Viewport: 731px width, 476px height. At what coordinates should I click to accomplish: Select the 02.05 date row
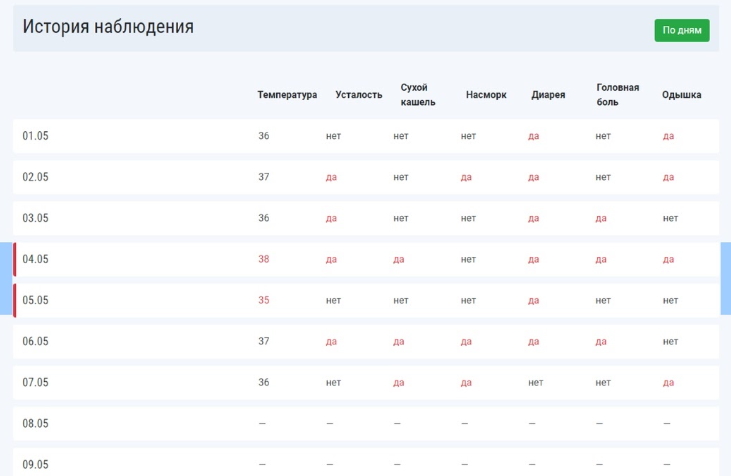36,177
